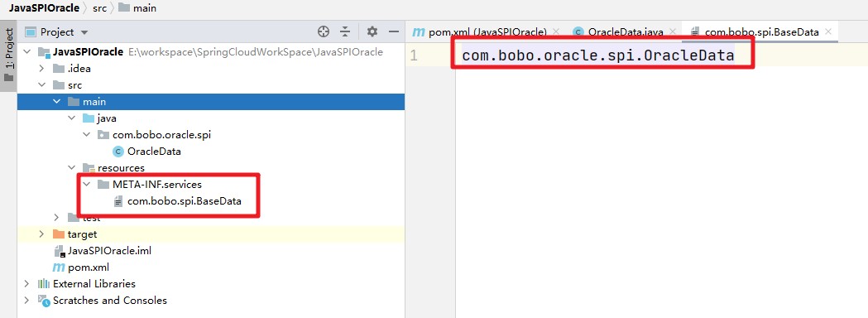
Task: Select META-INF.services folder row
Action: [x=210, y=185]
